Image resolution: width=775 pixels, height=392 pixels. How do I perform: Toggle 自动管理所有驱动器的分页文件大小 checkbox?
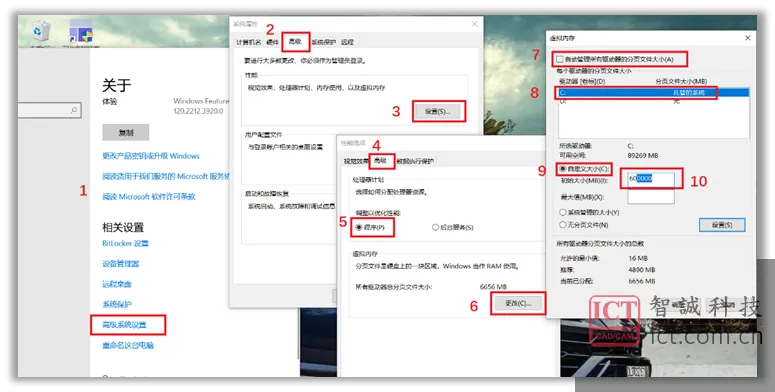click(560, 59)
